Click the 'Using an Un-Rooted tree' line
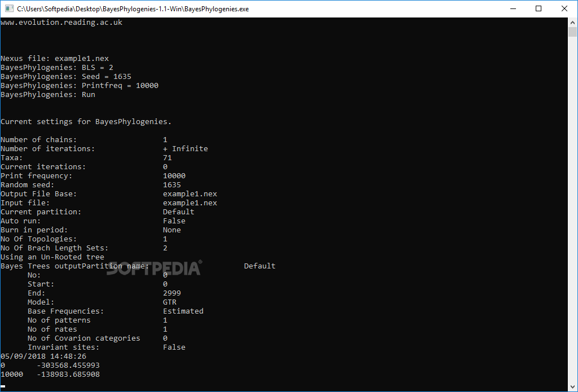578x392 pixels. point(52,257)
